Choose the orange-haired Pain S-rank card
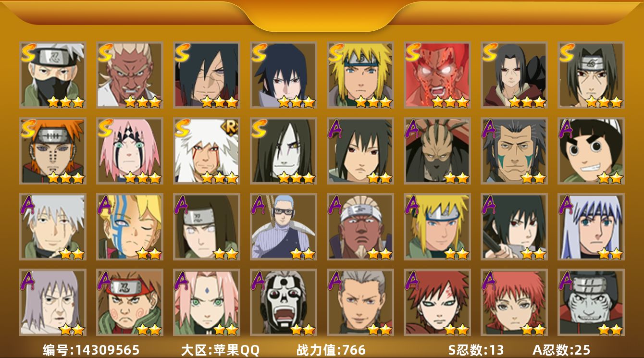The height and width of the screenshot is (358, 644). click(53, 151)
